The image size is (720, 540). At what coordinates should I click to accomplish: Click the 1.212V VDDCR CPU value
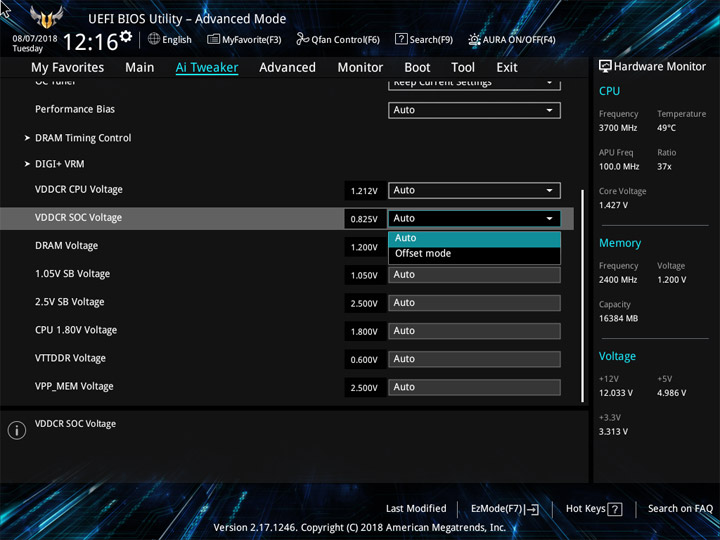[364, 191]
